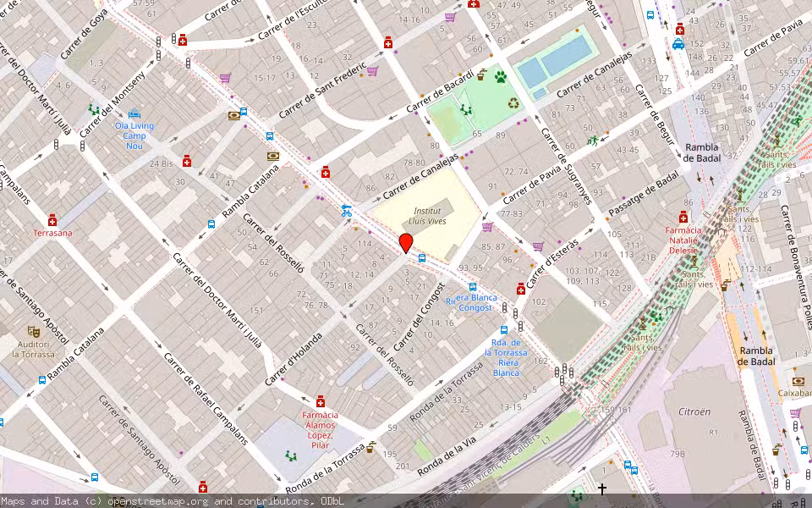The height and width of the screenshot is (508, 812).
Task: Select the pharmacy cross near Farmàcia Natalie Delesie
Action: [683, 218]
